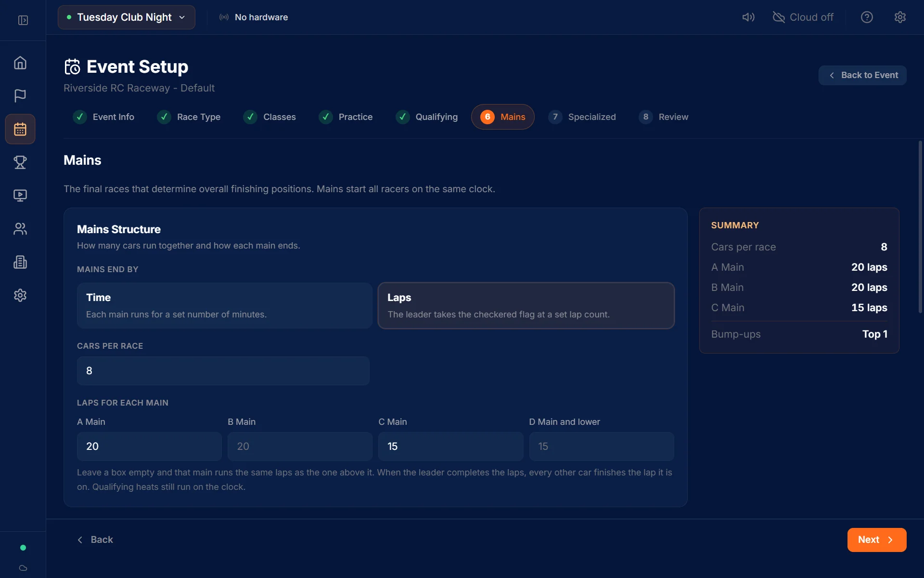The height and width of the screenshot is (578, 924).
Task: Click the orange Next button
Action: coord(876,540)
